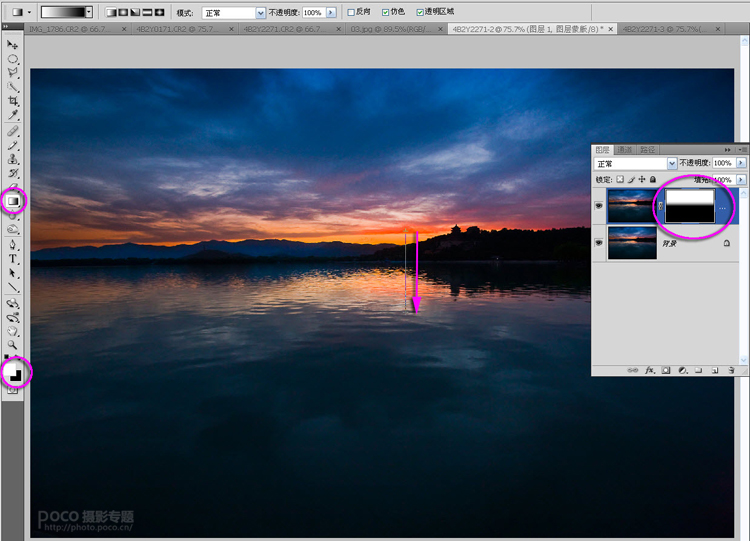Expand the layer blend mode dropdown in Layers panel
The height and width of the screenshot is (541, 750).
672,163
